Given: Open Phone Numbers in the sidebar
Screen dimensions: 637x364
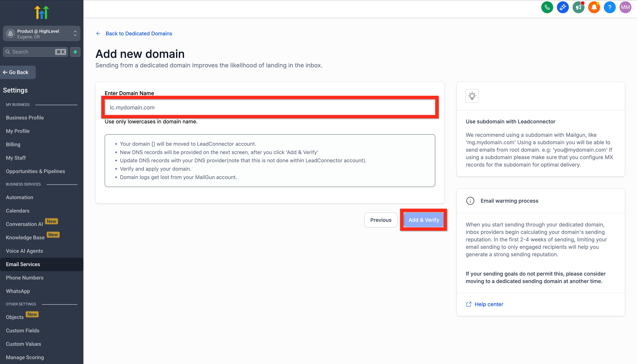Looking at the screenshot, I should pyautogui.click(x=25, y=278).
